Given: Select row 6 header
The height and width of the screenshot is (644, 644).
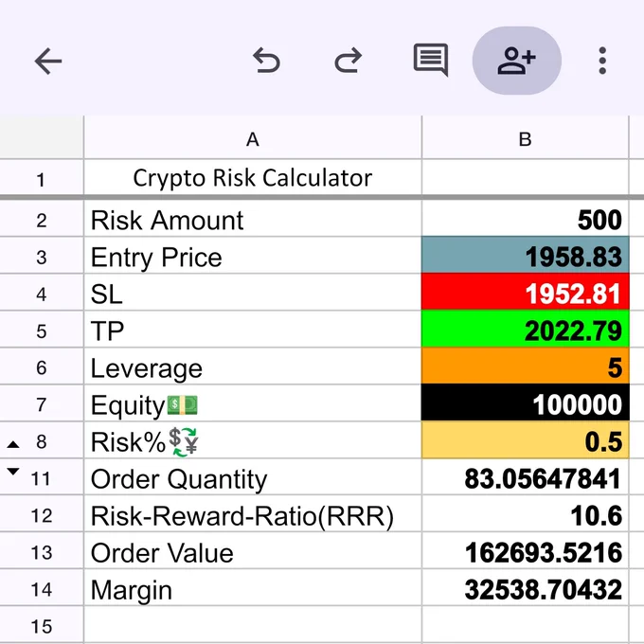Looking at the screenshot, I should coord(42,367).
